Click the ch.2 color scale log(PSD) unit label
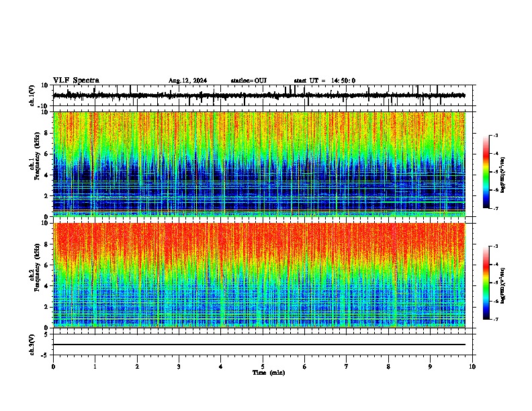532x411 pixels. pyautogui.click(x=503, y=285)
